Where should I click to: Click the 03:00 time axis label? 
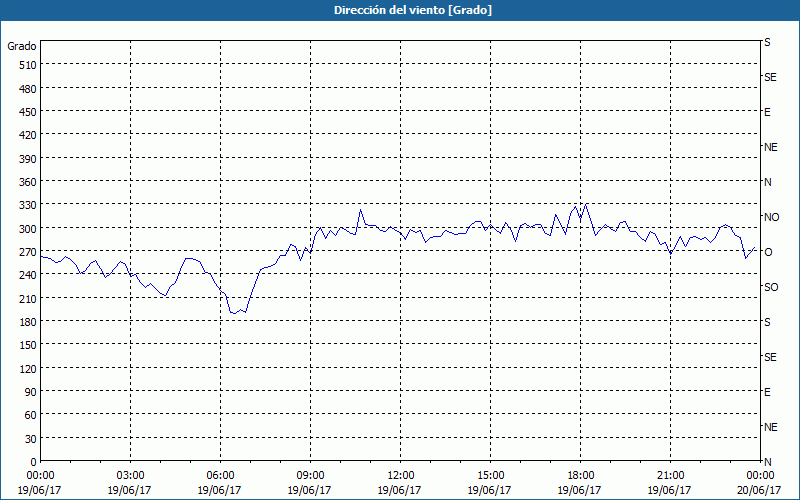pyautogui.click(x=130, y=476)
